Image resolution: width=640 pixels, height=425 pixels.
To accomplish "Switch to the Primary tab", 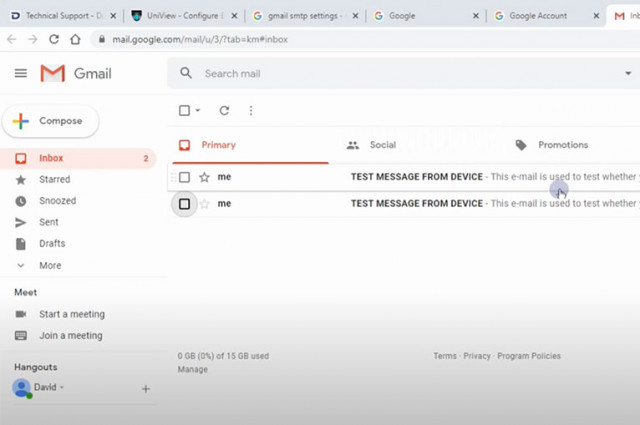I will (x=251, y=145).
